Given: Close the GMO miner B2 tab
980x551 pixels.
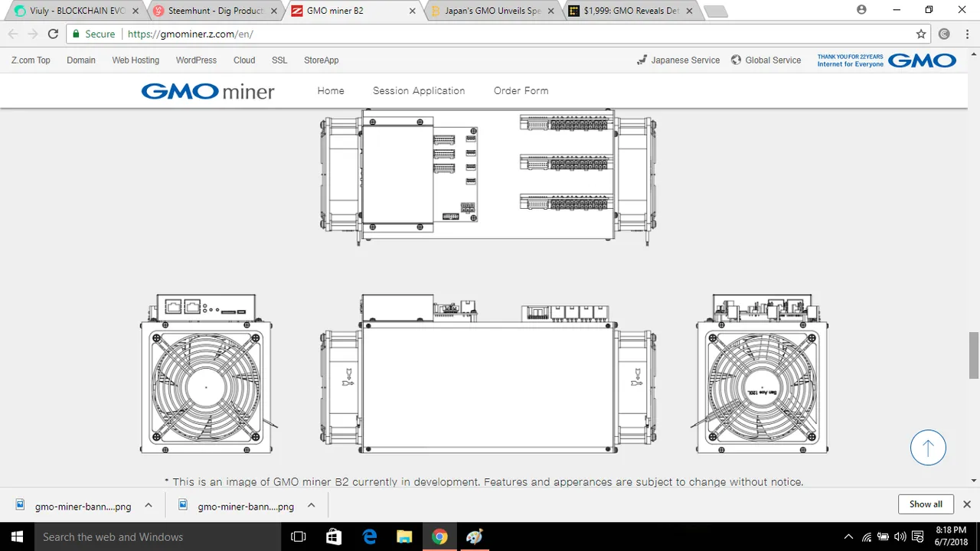Looking at the screenshot, I should [x=413, y=11].
